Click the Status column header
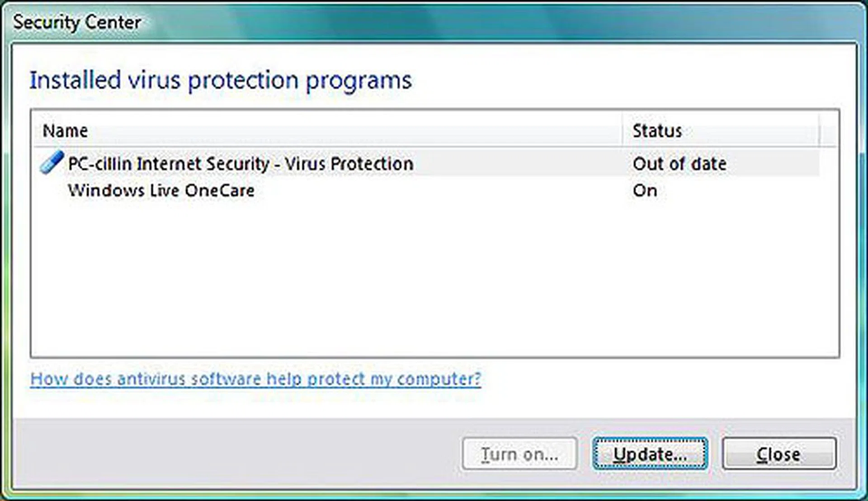The width and height of the screenshot is (868, 501). (x=658, y=130)
